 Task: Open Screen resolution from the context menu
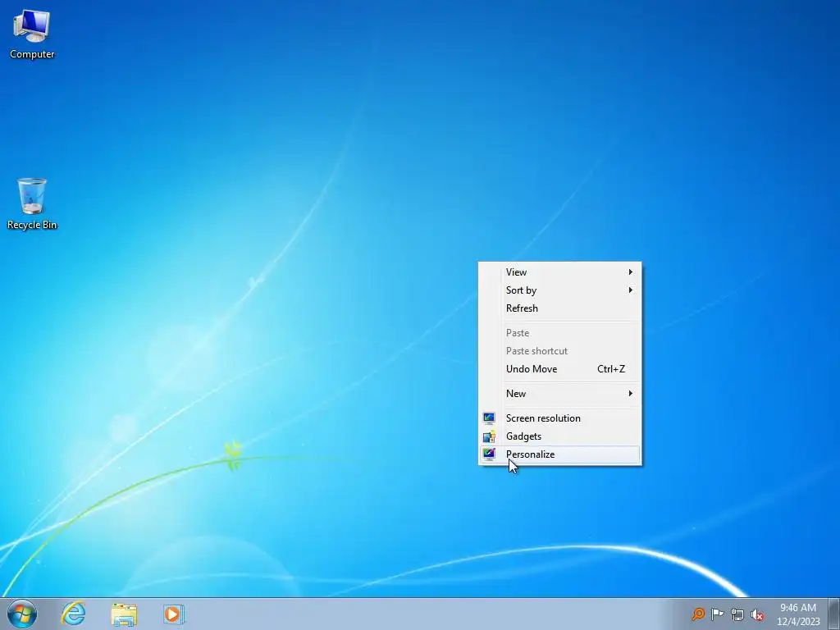pos(559,418)
